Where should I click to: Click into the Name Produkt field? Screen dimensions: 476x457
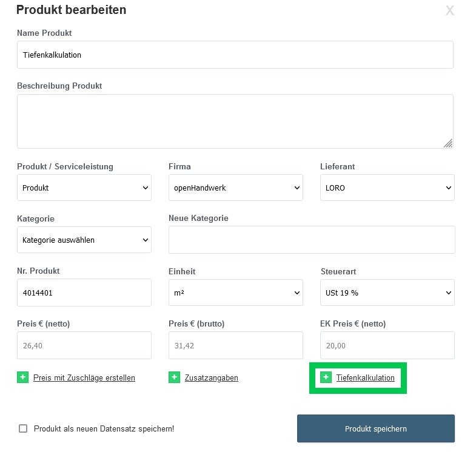(x=235, y=55)
